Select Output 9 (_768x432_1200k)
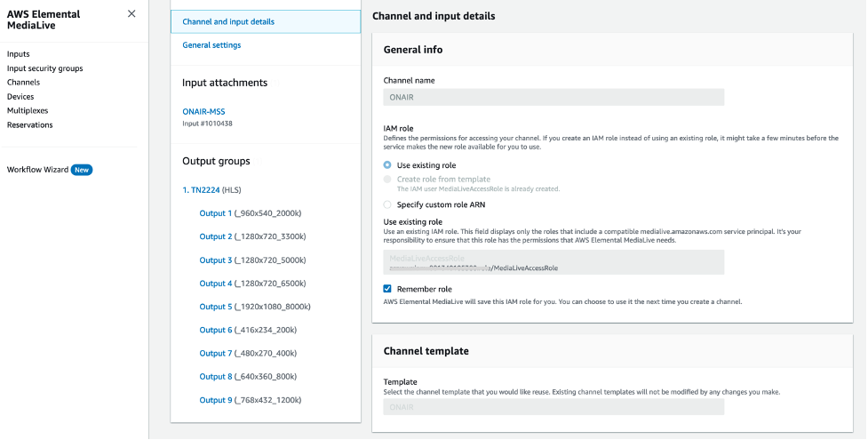Viewport: 868px width, 440px height. (251, 400)
